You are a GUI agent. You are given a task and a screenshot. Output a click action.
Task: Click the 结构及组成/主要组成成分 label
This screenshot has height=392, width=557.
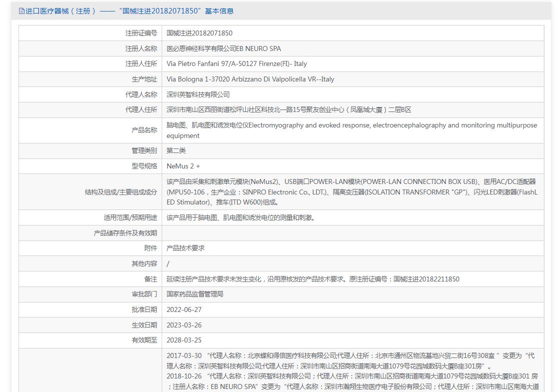tap(121, 192)
